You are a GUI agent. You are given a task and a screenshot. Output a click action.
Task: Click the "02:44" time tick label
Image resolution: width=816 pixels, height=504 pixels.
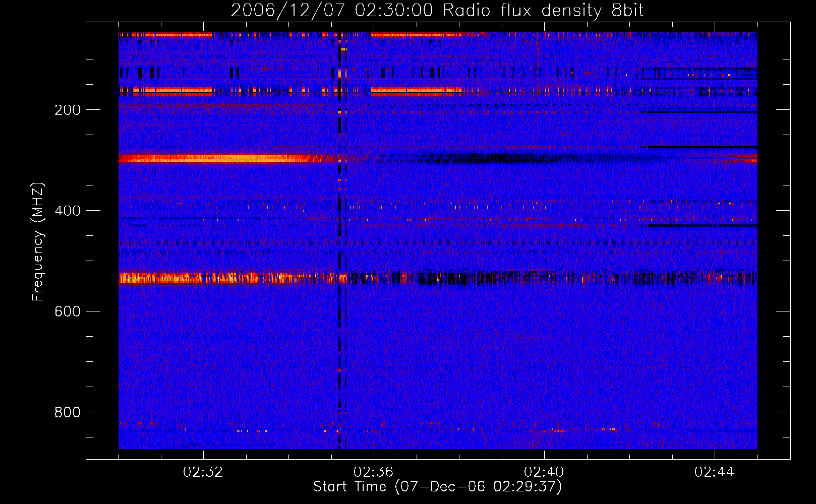[x=714, y=472]
